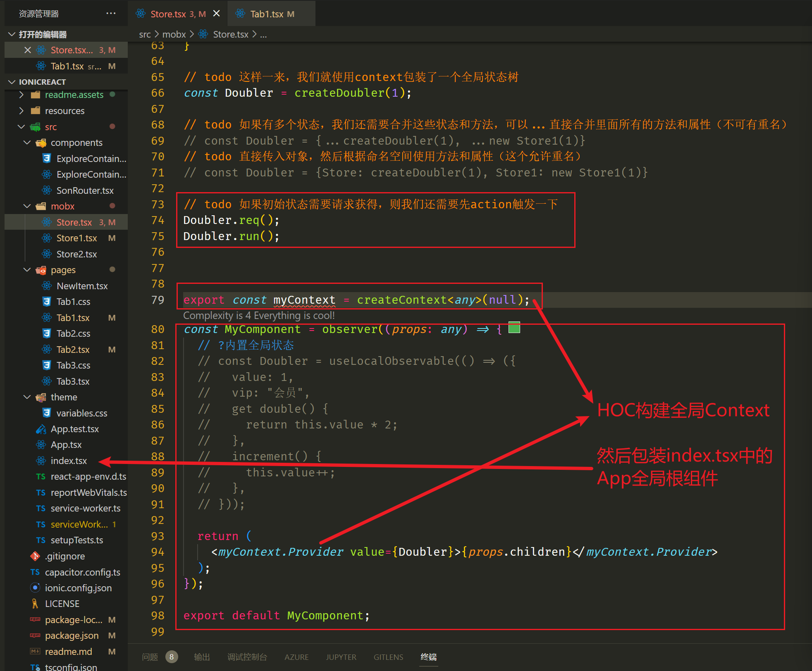Close the Store.tsx editor tab
Image resolution: width=812 pixels, height=671 pixels.
tap(216, 14)
